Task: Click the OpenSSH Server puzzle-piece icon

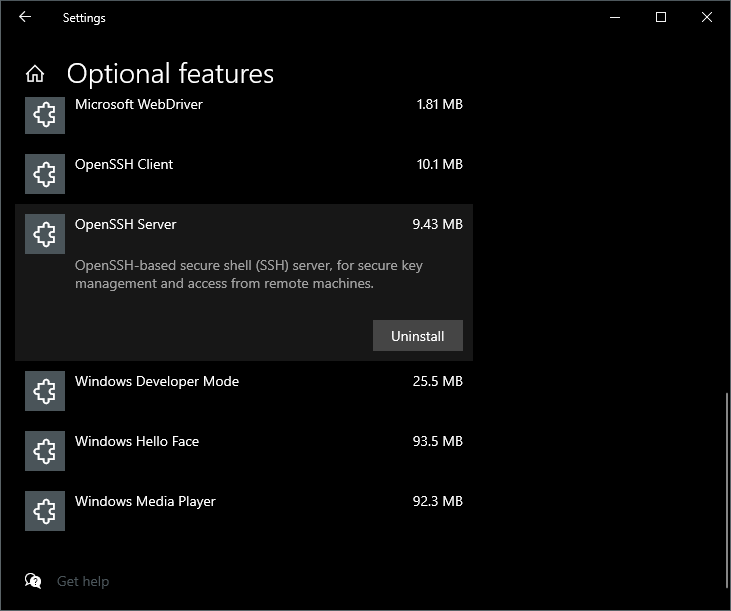Action: pos(45,234)
